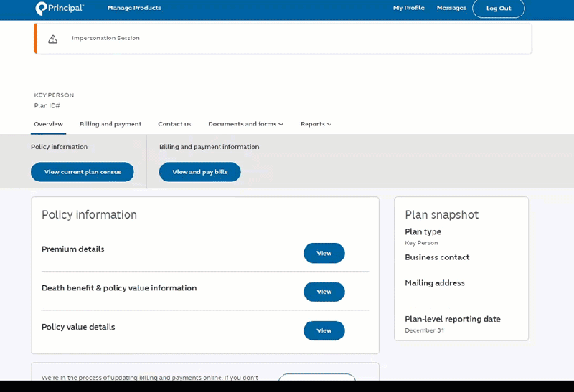
Task: Open Messages in the top bar
Action: coord(451,8)
